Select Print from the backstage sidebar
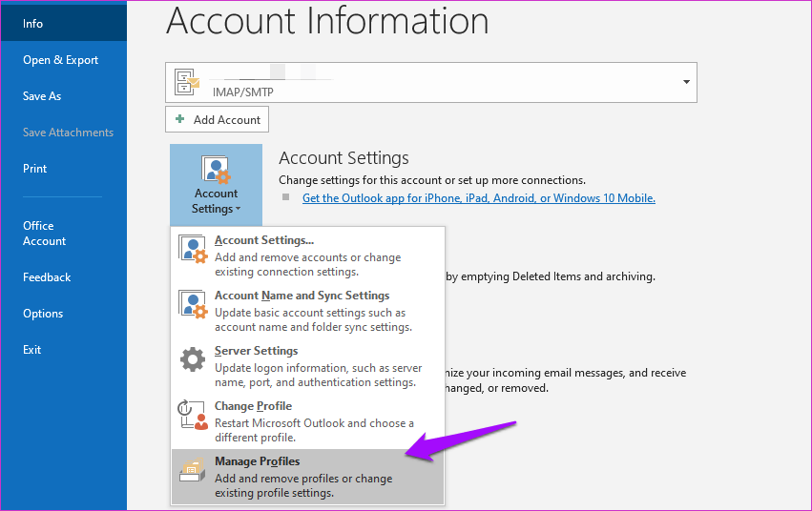 35,169
